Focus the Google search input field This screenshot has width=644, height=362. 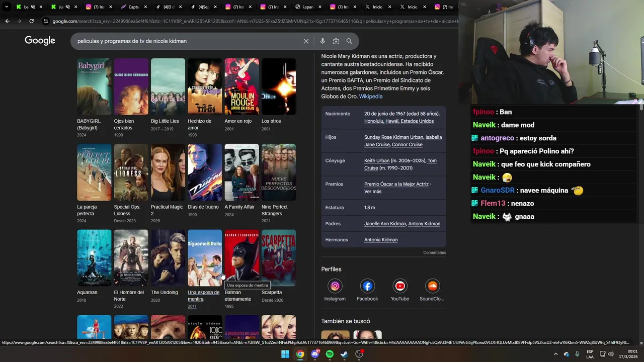coord(186,41)
